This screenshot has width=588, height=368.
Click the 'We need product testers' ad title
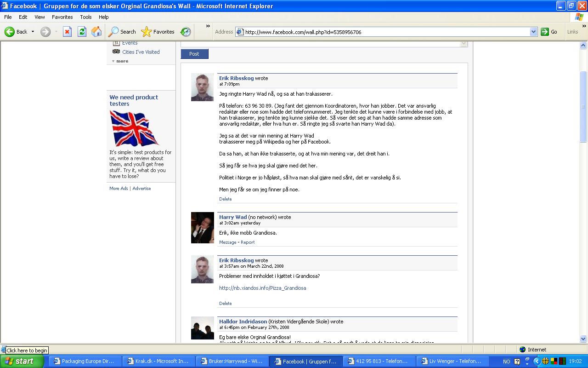point(134,100)
